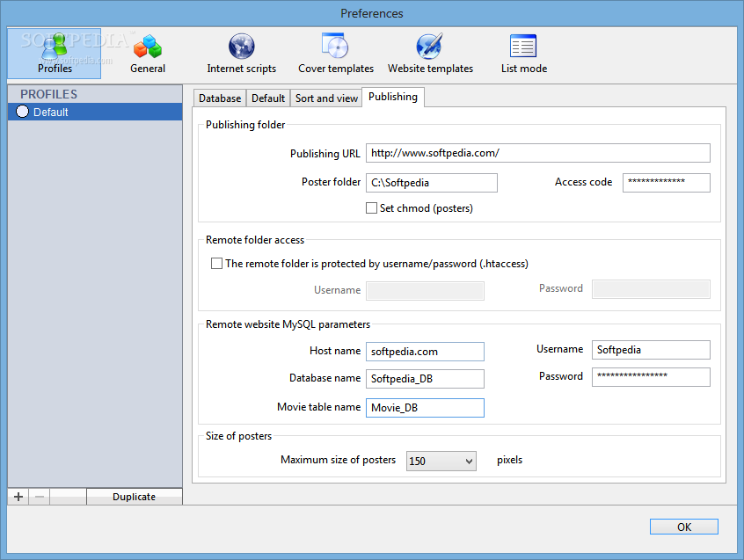Enable Set chmod (posters) checkbox

pos(371,208)
